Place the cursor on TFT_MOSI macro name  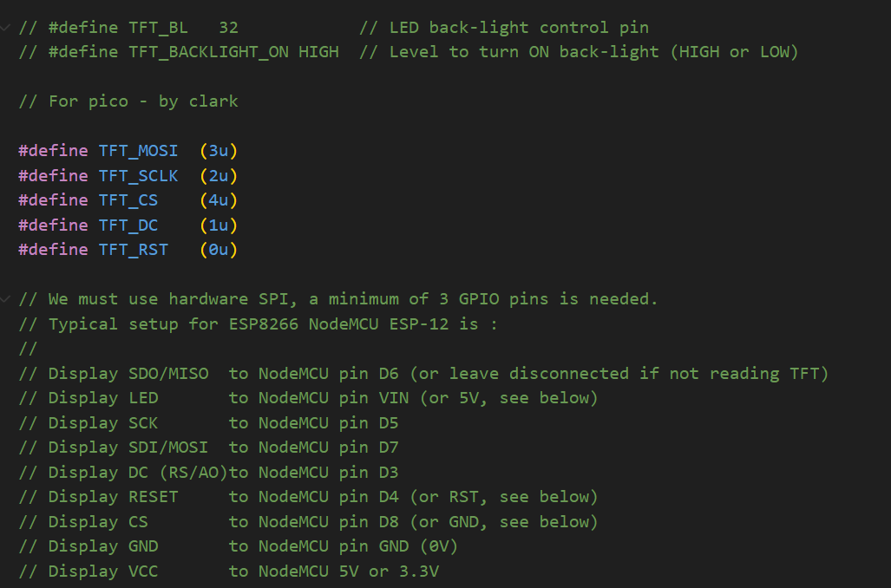tap(138, 151)
